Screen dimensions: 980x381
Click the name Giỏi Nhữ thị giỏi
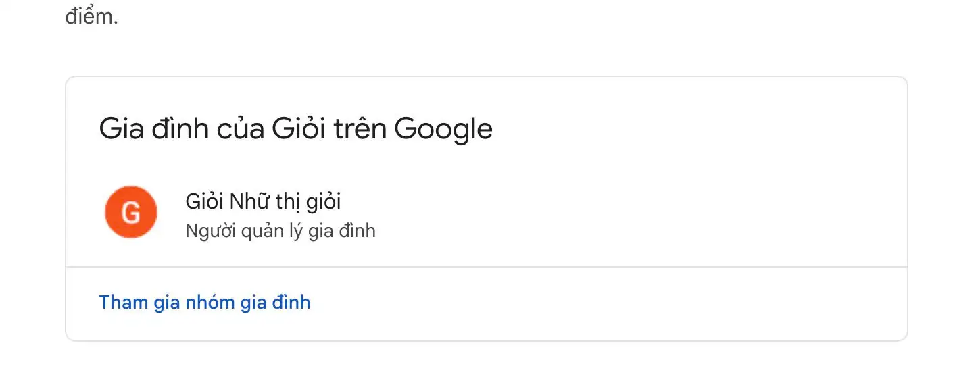click(263, 201)
